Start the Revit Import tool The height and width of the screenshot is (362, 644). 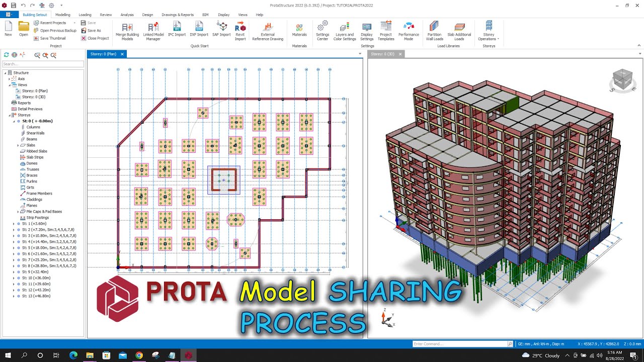240,31
